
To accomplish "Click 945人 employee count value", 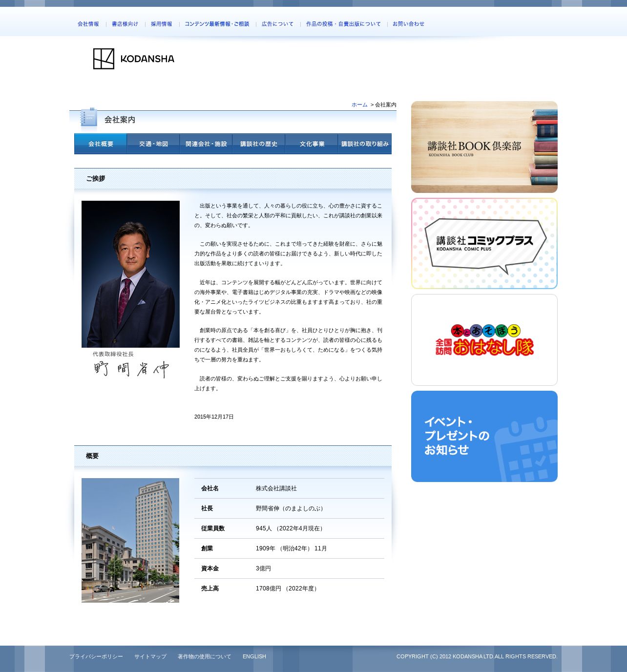I will (x=291, y=529).
